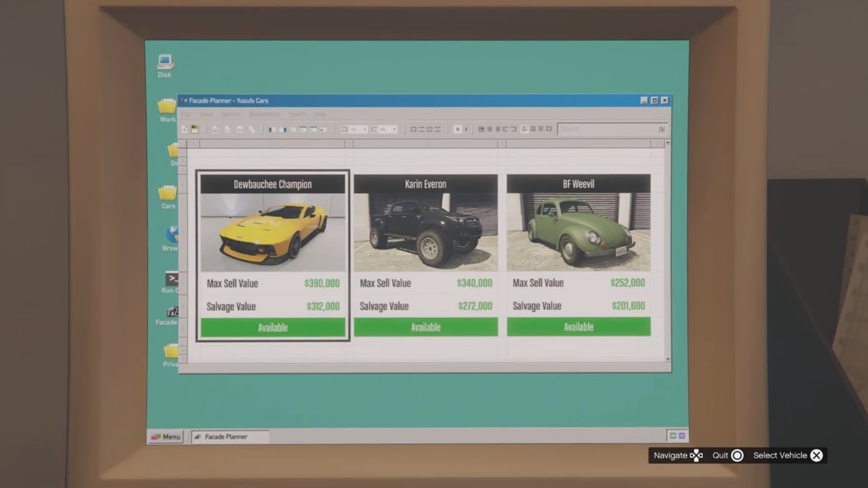Select the Karin Everon Available button
Image resolution: width=868 pixels, height=488 pixels.
pyautogui.click(x=426, y=327)
